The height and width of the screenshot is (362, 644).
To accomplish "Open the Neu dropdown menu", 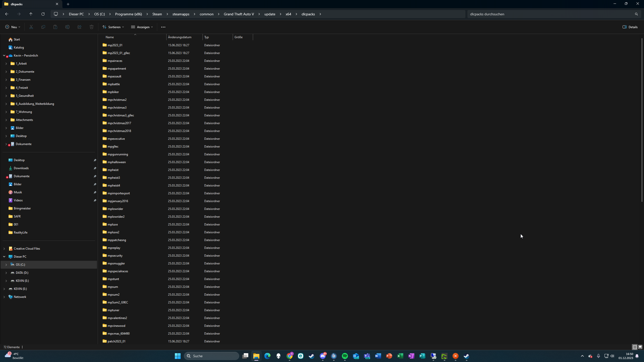I will pyautogui.click(x=12, y=27).
